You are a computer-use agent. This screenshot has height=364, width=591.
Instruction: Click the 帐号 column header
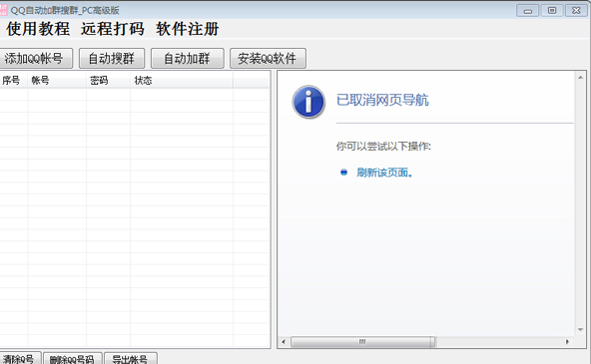57,80
